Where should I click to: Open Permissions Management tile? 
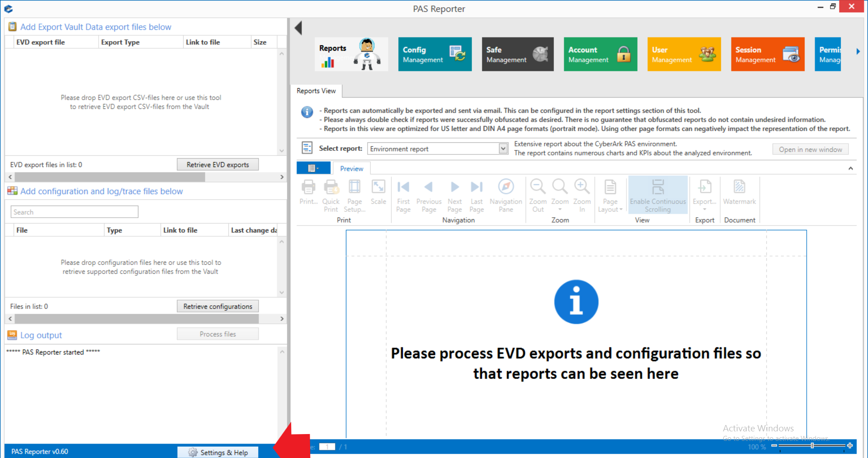[828, 54]
